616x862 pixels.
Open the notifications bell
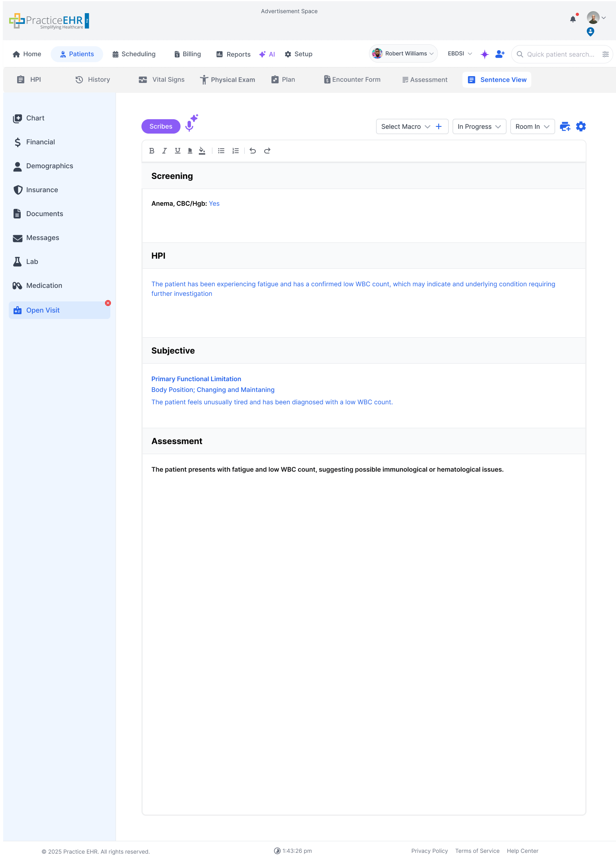pos(573,19)
